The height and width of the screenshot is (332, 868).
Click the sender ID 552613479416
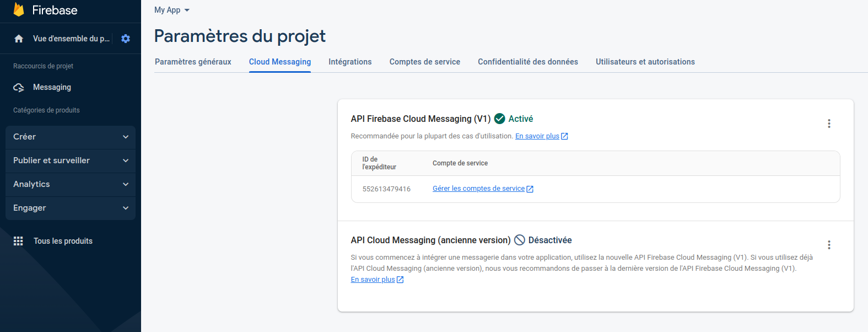(386, 189)
